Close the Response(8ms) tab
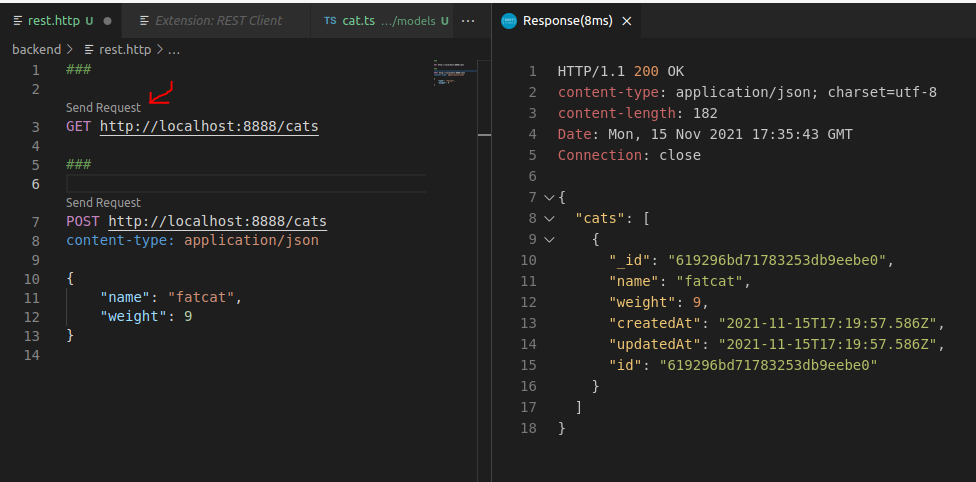The width and height of the screenshot is (976, 482). (x=626, y=20)
